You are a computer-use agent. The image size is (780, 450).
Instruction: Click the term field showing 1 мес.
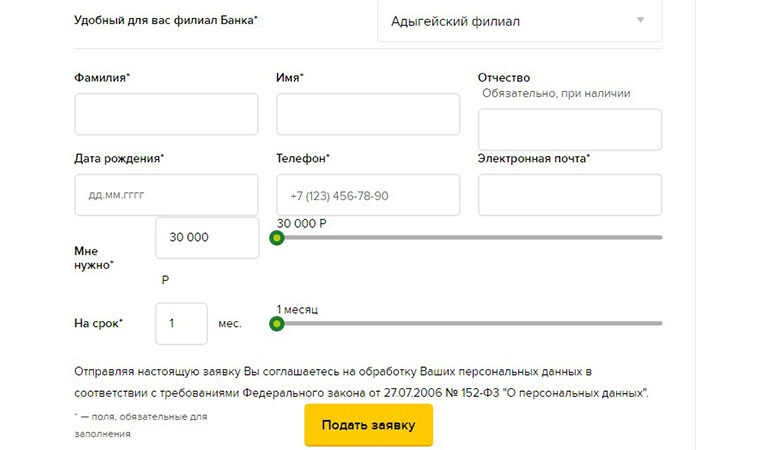coord(181,324)
